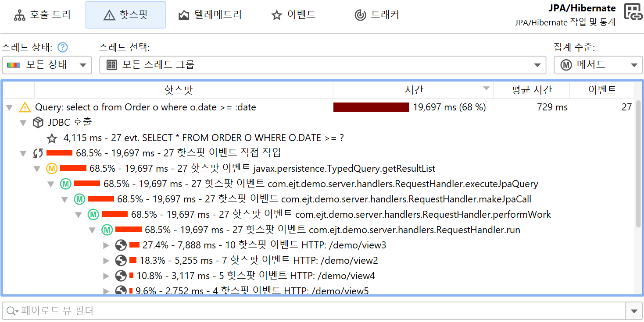644x322 pixels.
Task: Sort by the 평균 시간 column header
Action: [531, 90]
